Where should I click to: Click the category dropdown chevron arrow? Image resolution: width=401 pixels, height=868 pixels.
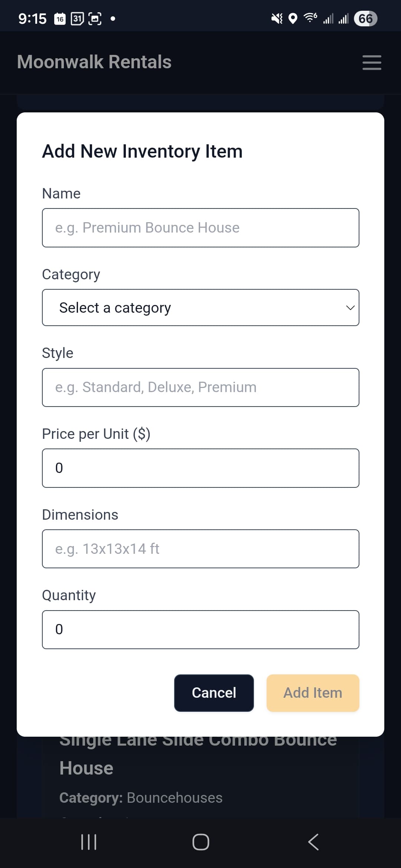pyautogui.click(x=350, y=308)
